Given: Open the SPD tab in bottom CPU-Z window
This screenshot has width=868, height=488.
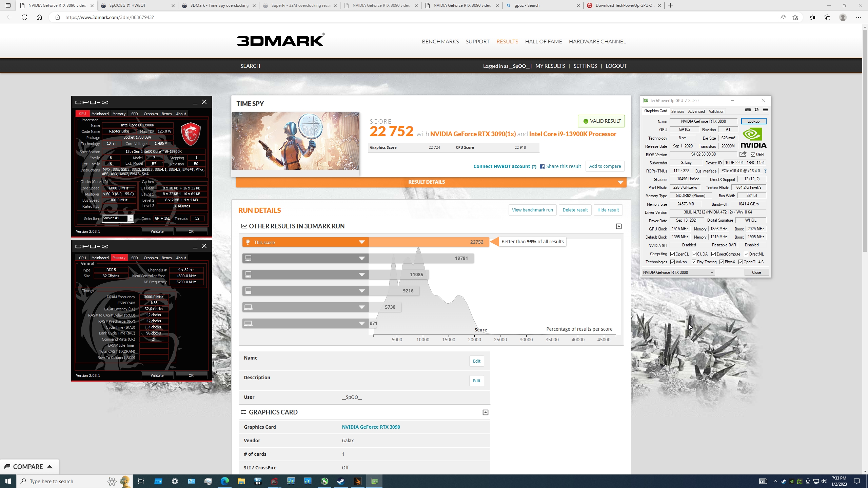Looking at the screenshot, I should coord(134,258).
